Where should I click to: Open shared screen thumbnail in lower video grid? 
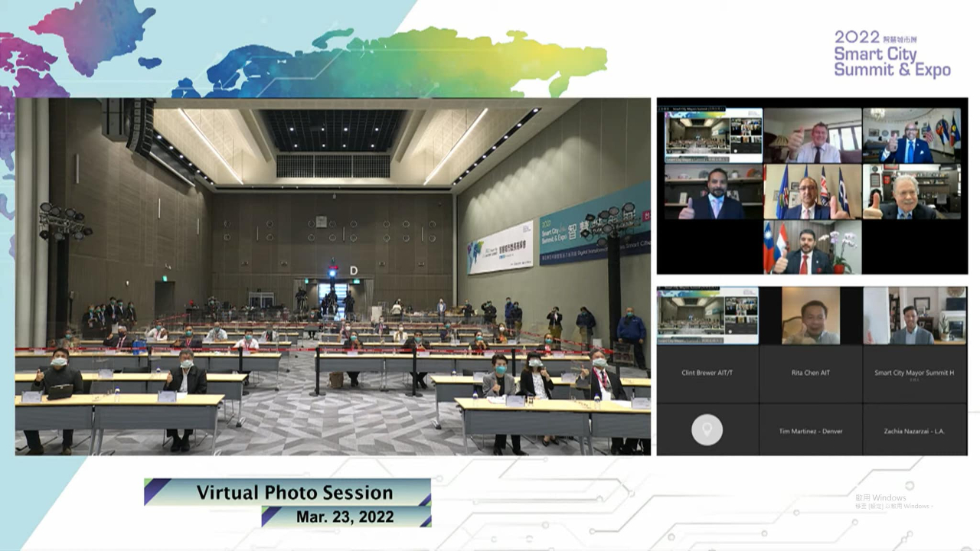coord(707,315)
